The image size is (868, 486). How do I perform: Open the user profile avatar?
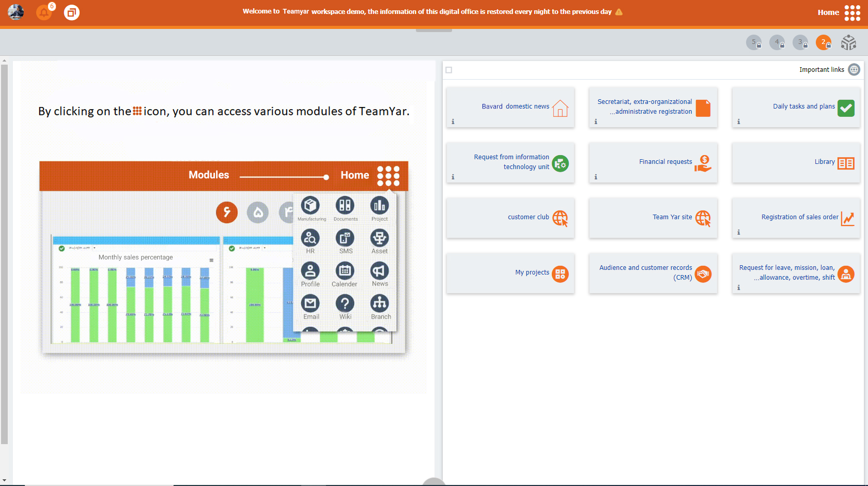pyautogui.click(x=16, y=12)
